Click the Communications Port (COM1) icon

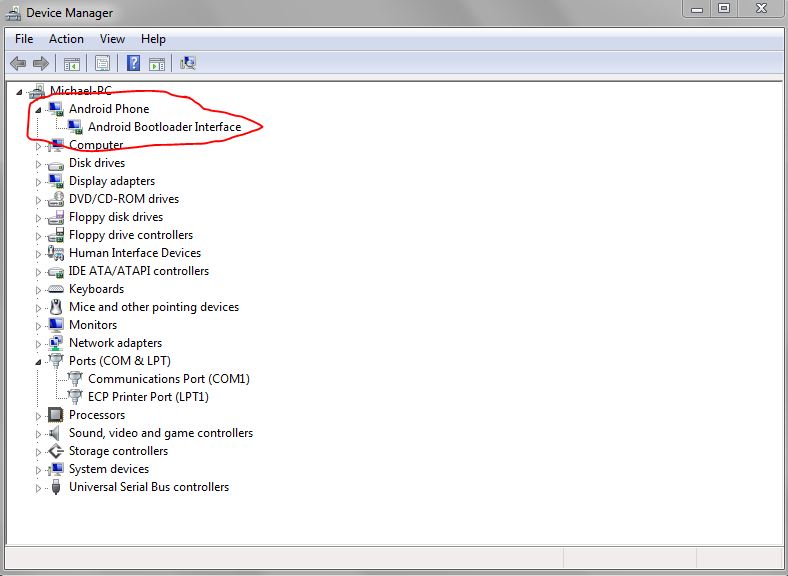pyautogui.click(x=75, y=378)
